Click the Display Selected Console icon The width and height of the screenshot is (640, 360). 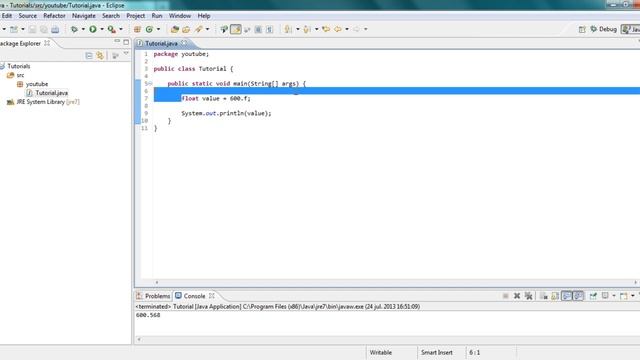tap(605, 296)
